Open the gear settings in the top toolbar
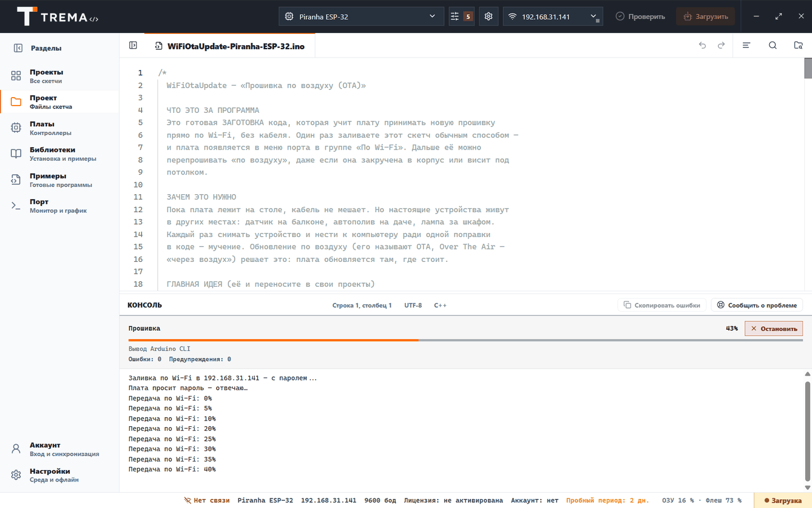Screen dimensions: 812x508 488,16
